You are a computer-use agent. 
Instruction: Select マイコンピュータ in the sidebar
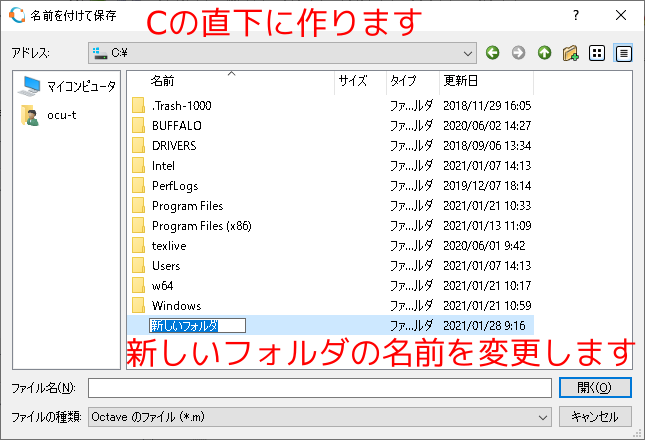click(x=68, y=86)
